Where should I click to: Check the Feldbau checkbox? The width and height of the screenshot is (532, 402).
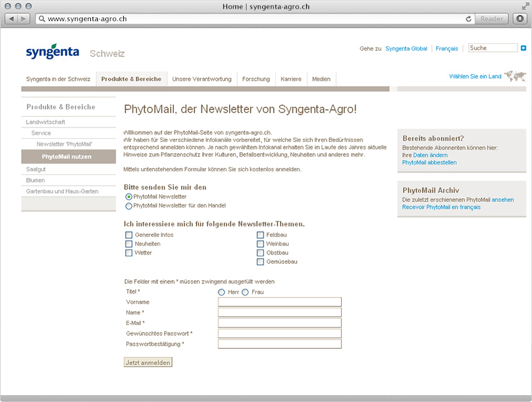tap(260, 235)
